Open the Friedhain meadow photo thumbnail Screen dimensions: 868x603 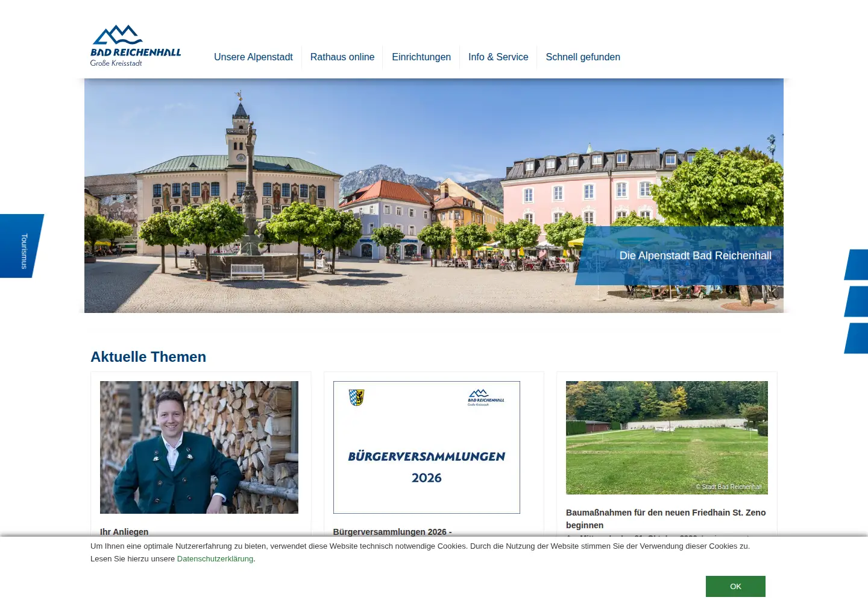[x=667, y=438]
